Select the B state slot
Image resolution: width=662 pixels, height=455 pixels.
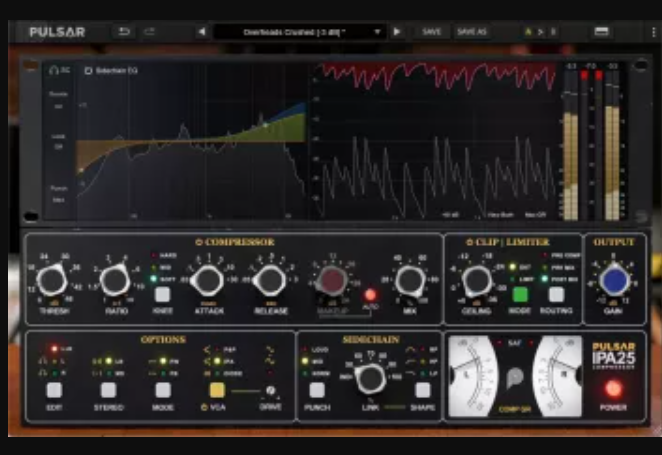click(553, 32)
